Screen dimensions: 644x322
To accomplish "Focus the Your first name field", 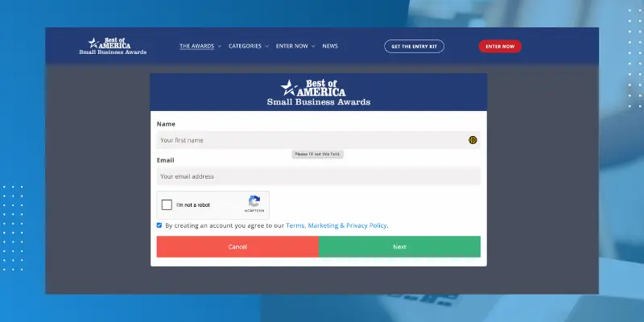I will coord(318,140).
